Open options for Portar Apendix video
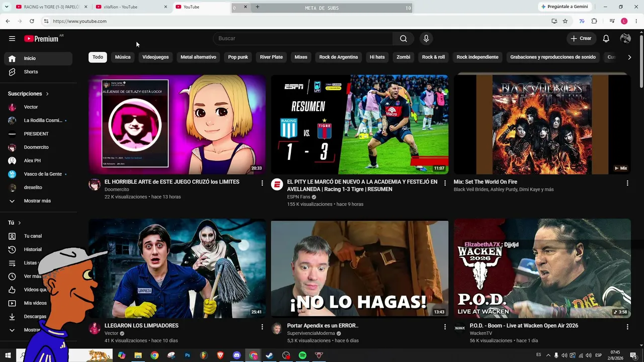Screen dimensions: 644x362 445,327
